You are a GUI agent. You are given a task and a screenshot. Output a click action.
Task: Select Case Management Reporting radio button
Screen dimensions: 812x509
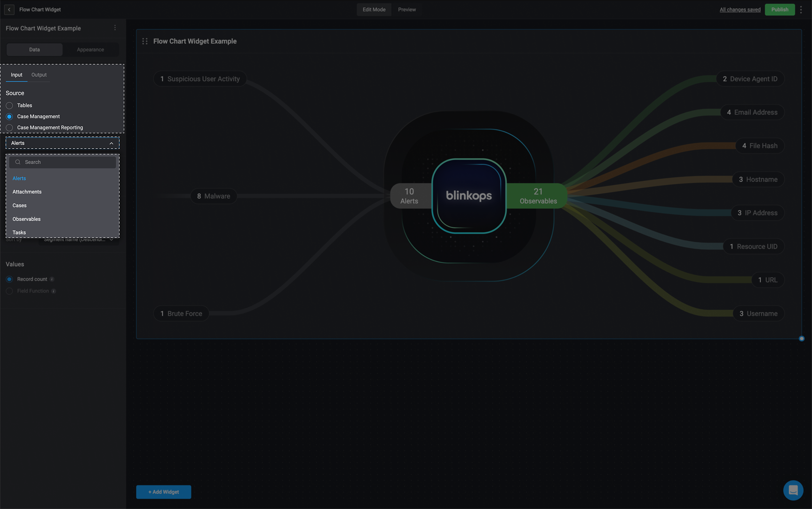pos(9,128)
